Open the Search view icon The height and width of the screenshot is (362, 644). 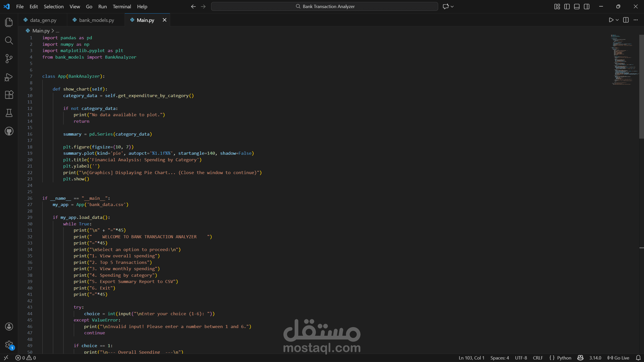(x=9, y=41)
